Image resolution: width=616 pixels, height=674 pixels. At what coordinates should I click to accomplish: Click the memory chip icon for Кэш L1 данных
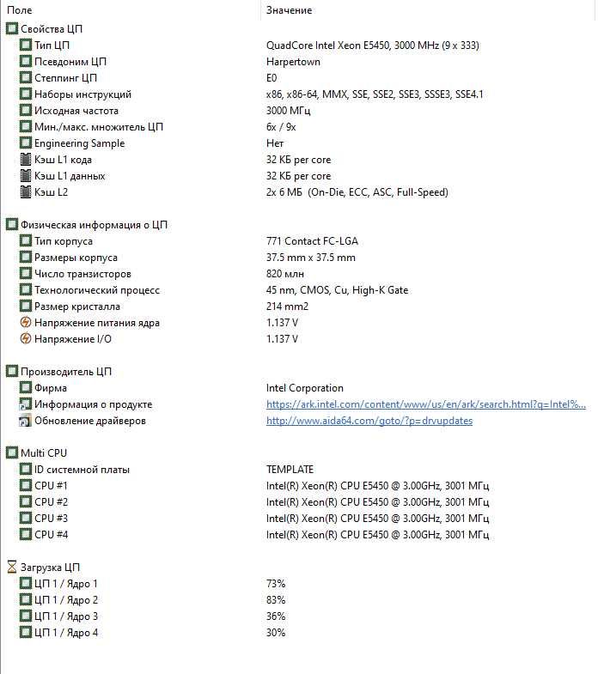pyautogui.click(x=26, y=176)
